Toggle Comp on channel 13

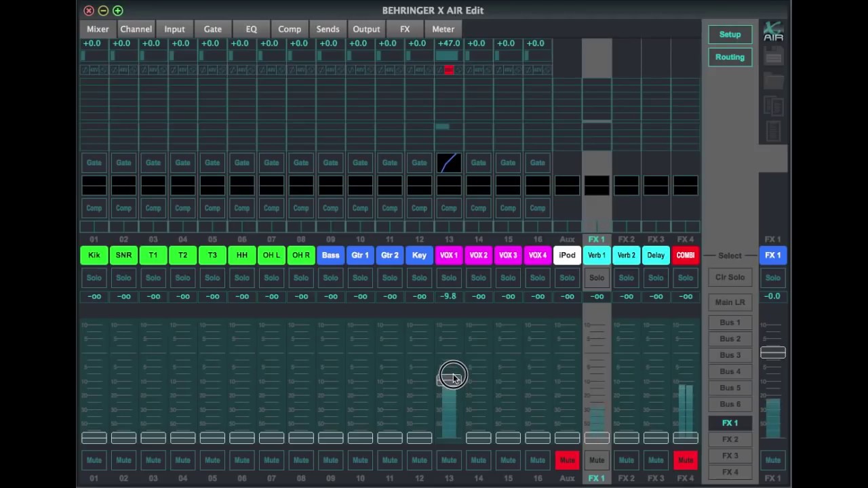pyautogui.click(x=449, y=208)
